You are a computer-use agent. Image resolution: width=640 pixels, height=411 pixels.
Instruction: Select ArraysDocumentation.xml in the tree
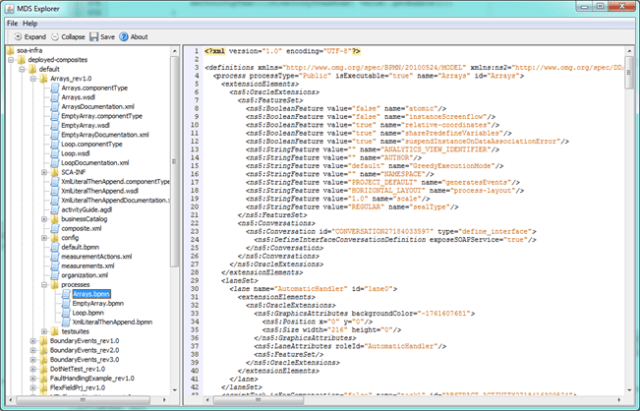tap(98, 107)
